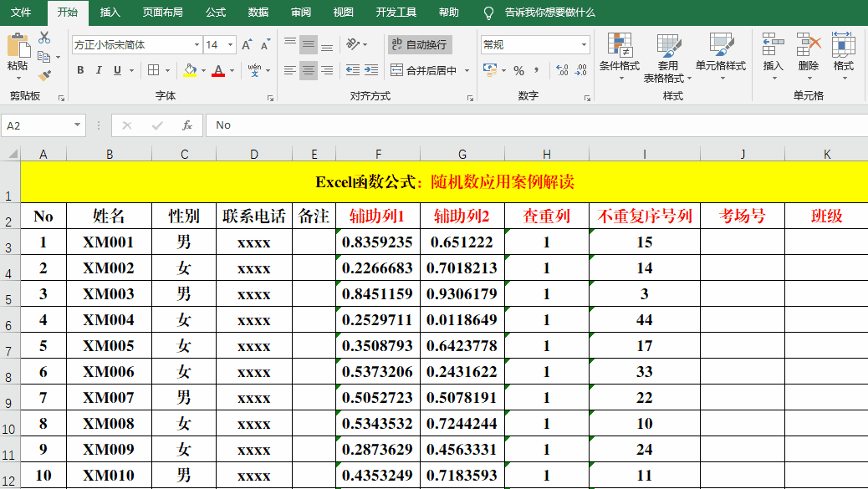This screenshot has height=489, width=868.
Task: Open the 公式 ribbon tab
Action: 215,13
